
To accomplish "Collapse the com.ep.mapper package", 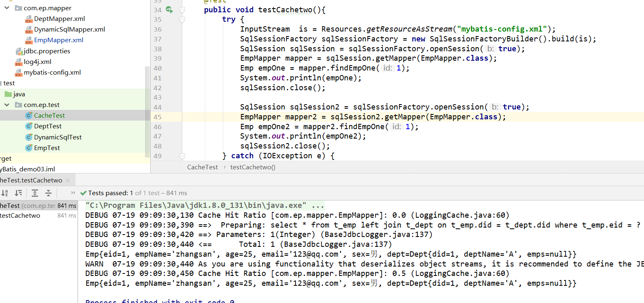I will point(7,8).
